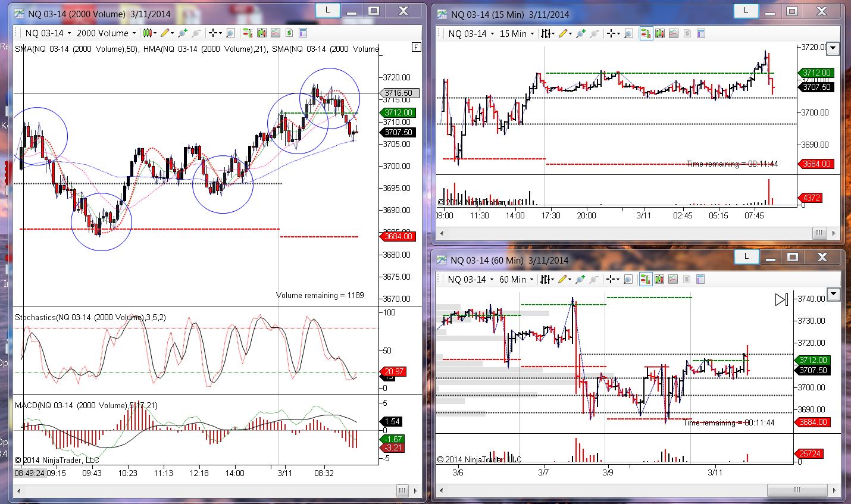Screen dimensions: 851x504
Task: Click the L button in 60 Min title bar
Action: click(x=746, y=256)
